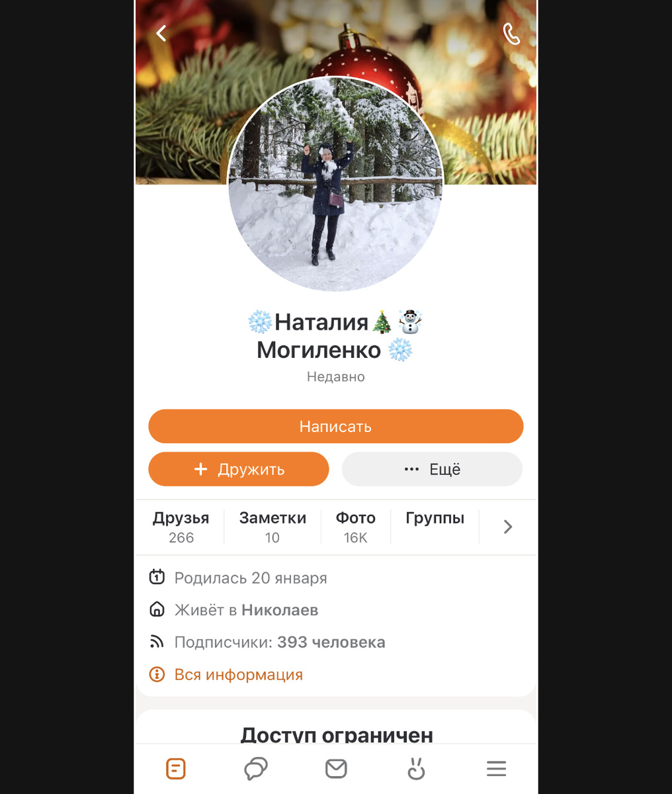The height and width of the screenshot is (794, 672).
Task: Click the calendar birthday icon
Action: (157, 577)
